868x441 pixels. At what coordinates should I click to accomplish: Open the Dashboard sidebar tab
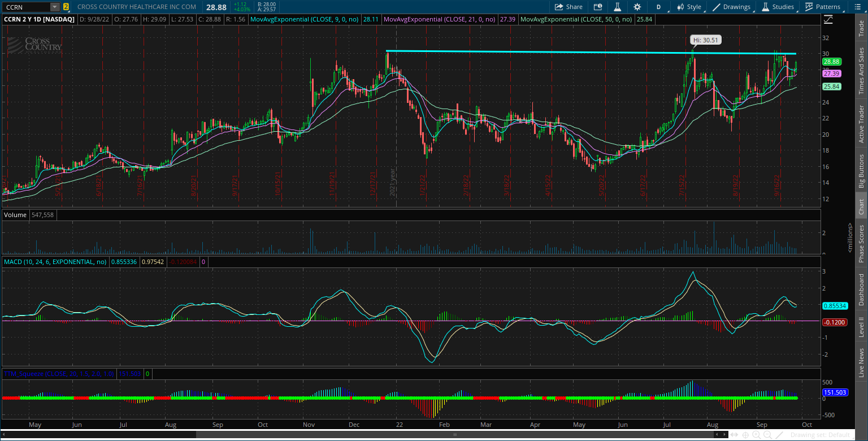pyautogui.click(x=861, y=289)
